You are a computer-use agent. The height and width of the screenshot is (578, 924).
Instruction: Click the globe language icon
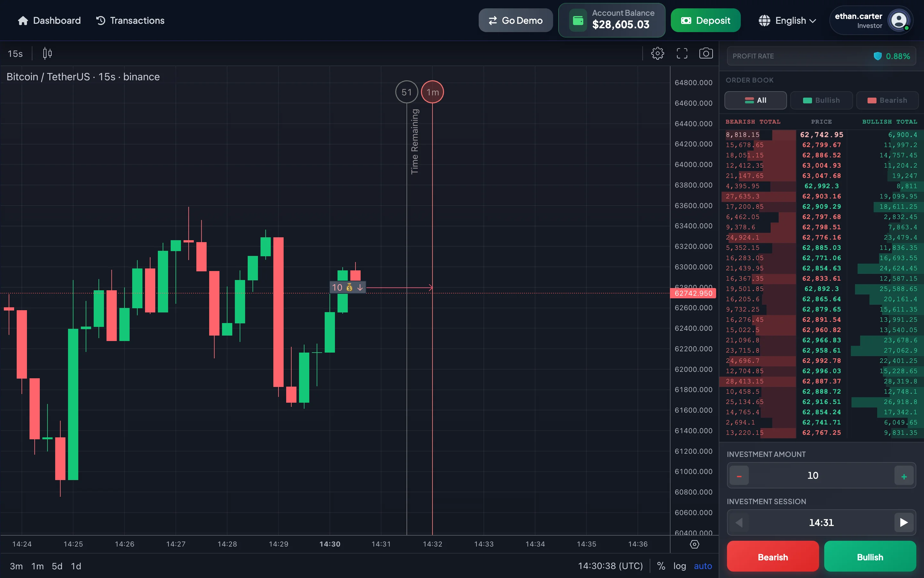coord(765,21)
